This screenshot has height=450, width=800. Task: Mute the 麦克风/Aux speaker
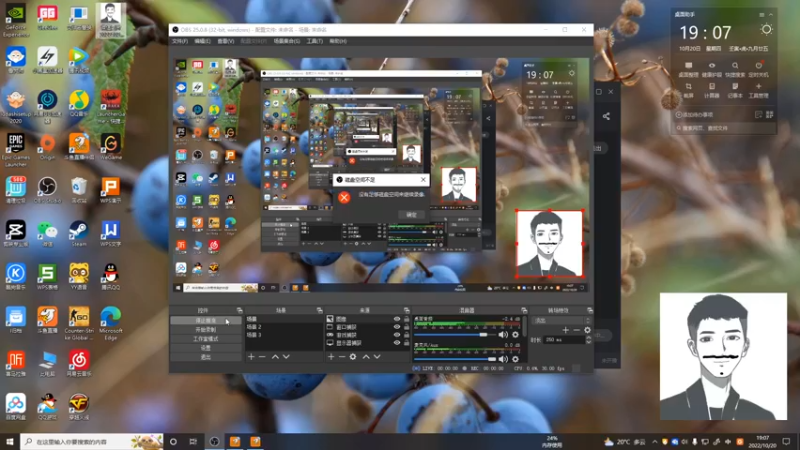click(x=503, y=359)
